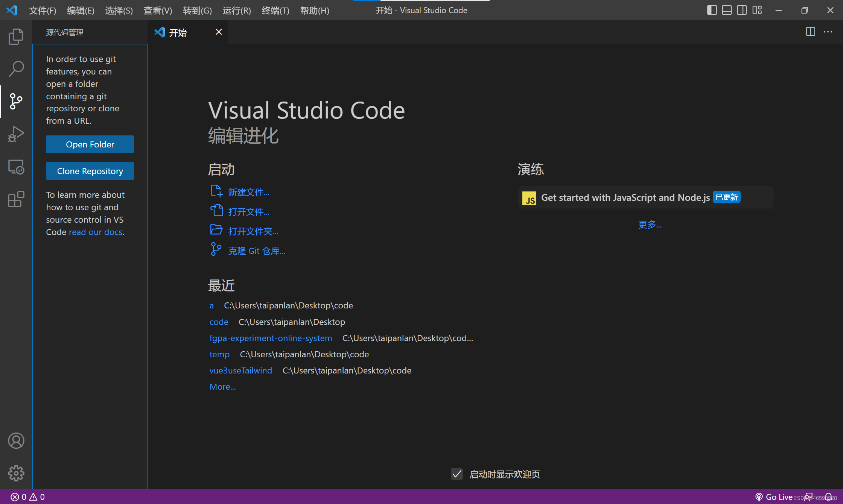Open Source Control in the activity bar
The height and width of the screenshot is (504, 843).
coord(16,101)
